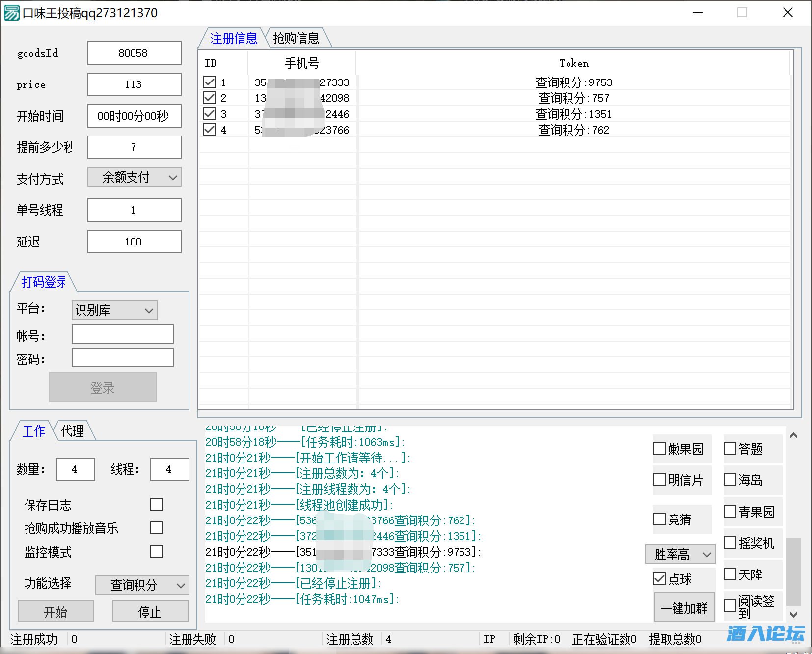Toggle the checkbox for row 3
The width and height of the screenshot is (812, 654).
tap(210, 113)
